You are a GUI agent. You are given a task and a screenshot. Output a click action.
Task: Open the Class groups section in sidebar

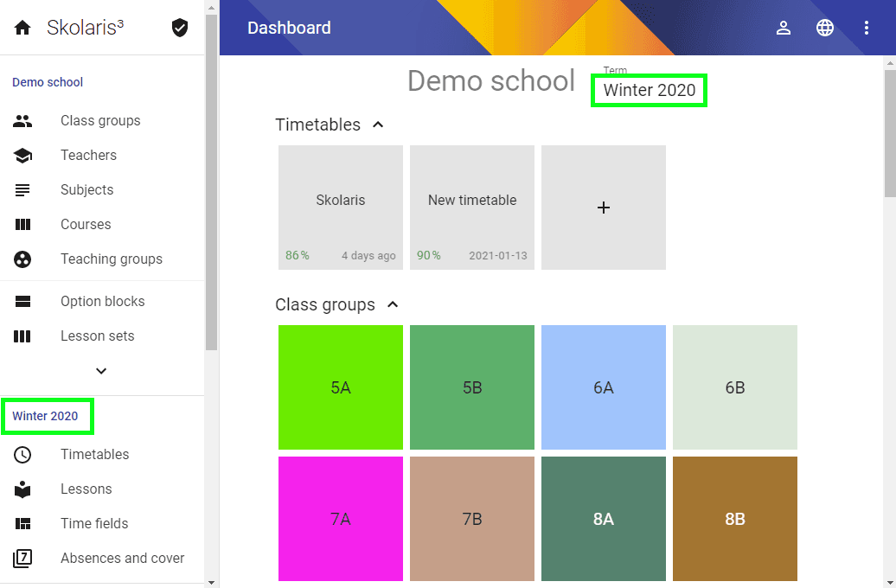(x=100, y=120)
